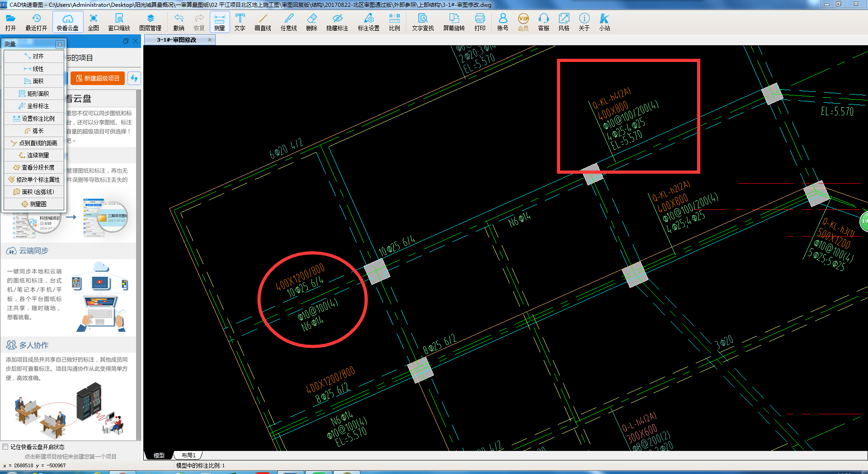
Task: Open the 关于 about dialog
Action: pos(584,22)
